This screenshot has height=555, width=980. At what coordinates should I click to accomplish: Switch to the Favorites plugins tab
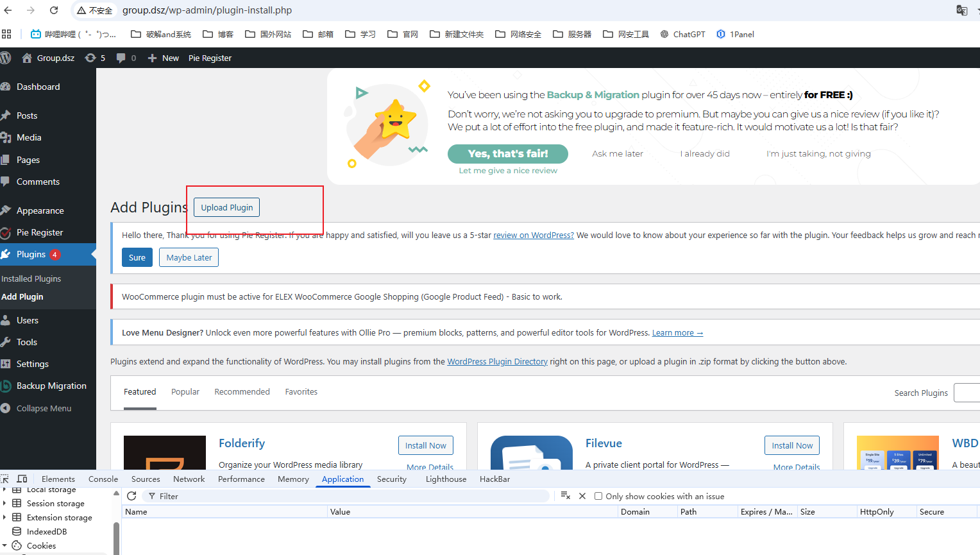coord(301,391)
